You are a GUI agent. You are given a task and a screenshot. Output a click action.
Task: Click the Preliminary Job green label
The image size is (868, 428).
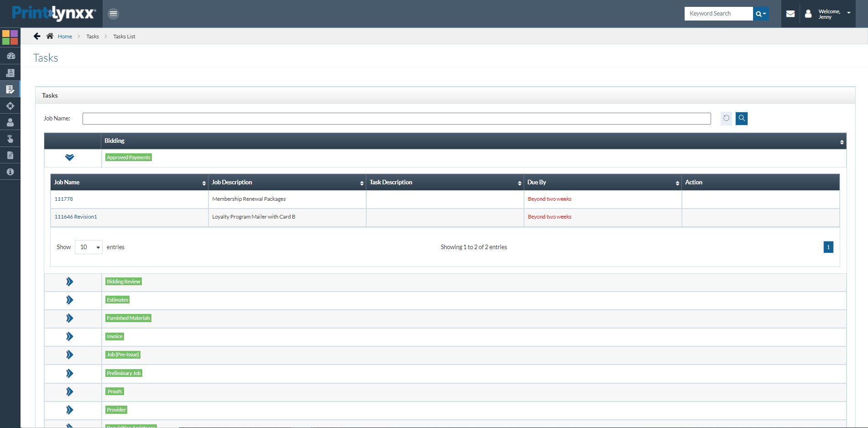point(124,373)
